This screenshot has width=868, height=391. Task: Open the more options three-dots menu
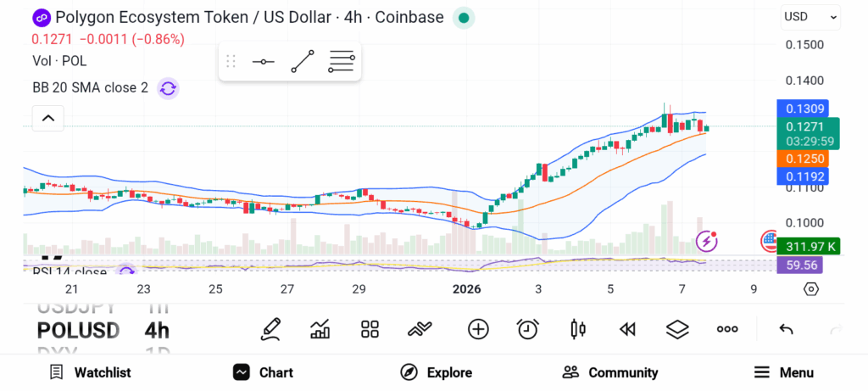point(727,329)
